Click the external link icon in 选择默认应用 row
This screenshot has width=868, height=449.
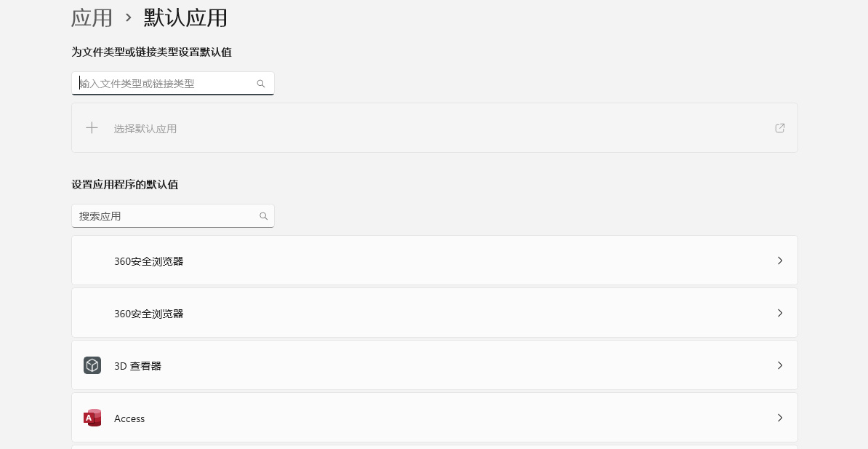pos(779,128)
